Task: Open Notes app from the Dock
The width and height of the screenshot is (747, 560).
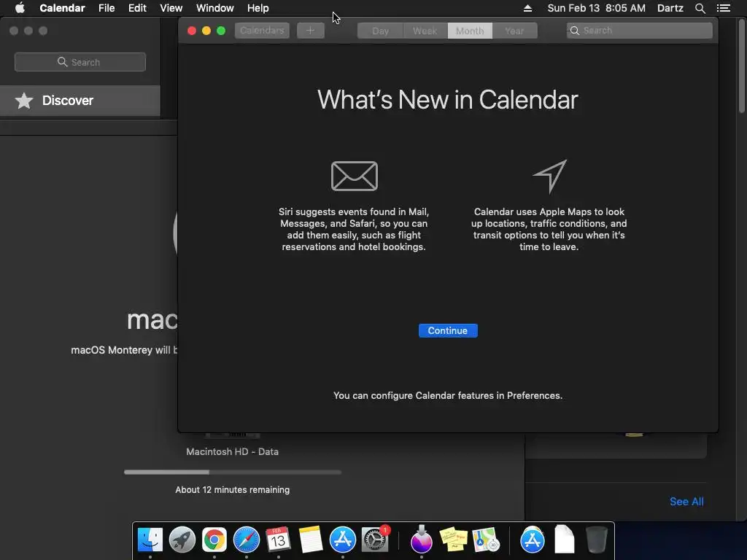Action: click(x=311, y=540)
